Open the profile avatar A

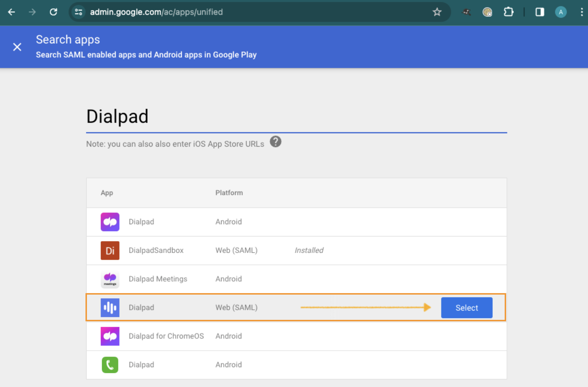coord(561,12)
